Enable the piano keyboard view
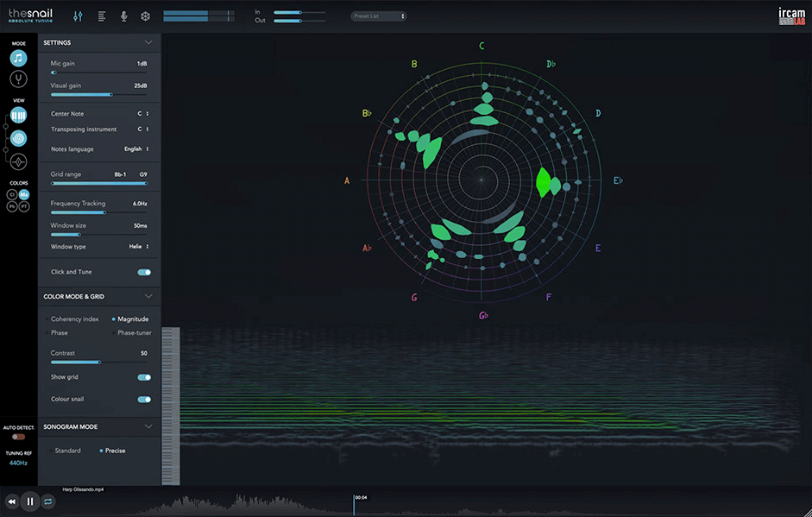 coord(18,115)
